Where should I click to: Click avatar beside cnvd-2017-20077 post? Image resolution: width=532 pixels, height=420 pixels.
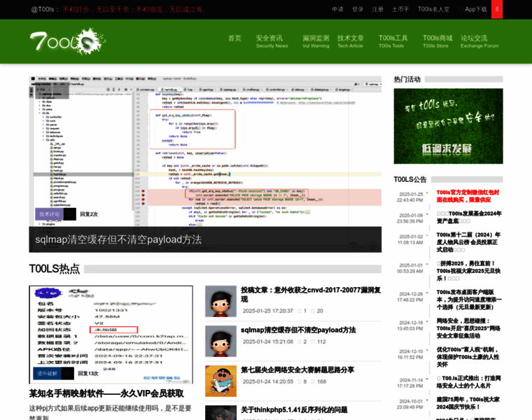click(220, 301)
